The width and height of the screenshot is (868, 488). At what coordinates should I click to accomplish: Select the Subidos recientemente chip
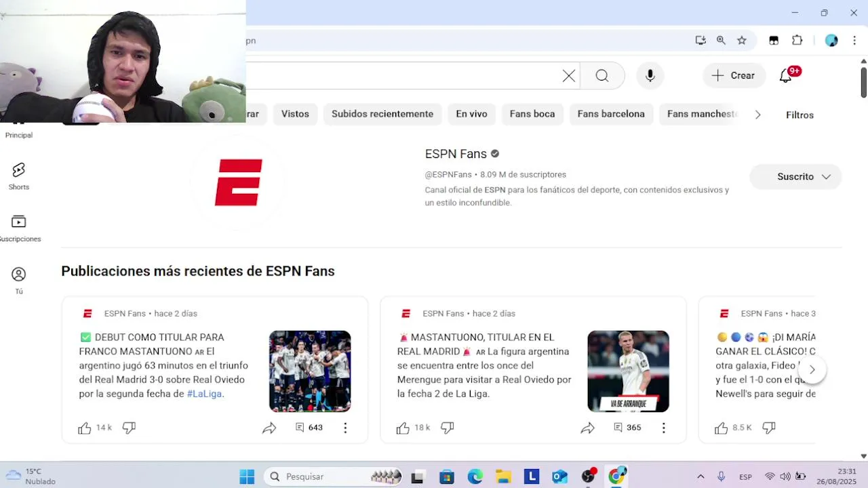click(x=382, y=114)
